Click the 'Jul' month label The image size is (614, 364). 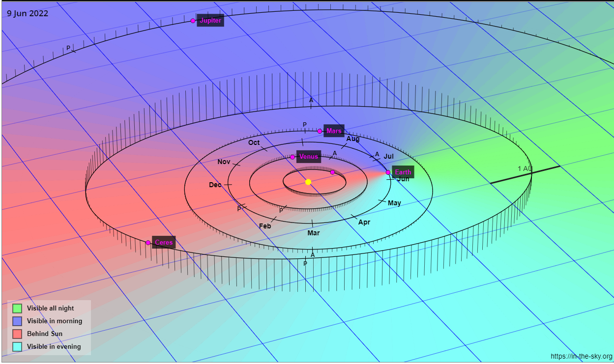point(389,157)
